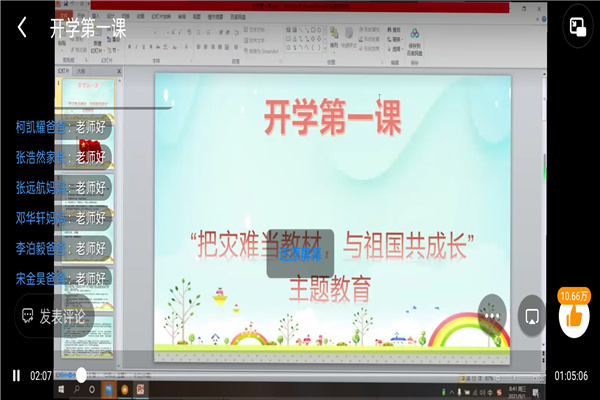The image size is (600, 400).
Task: Toggle the comment bullet display button
Action: click(532, 316)
